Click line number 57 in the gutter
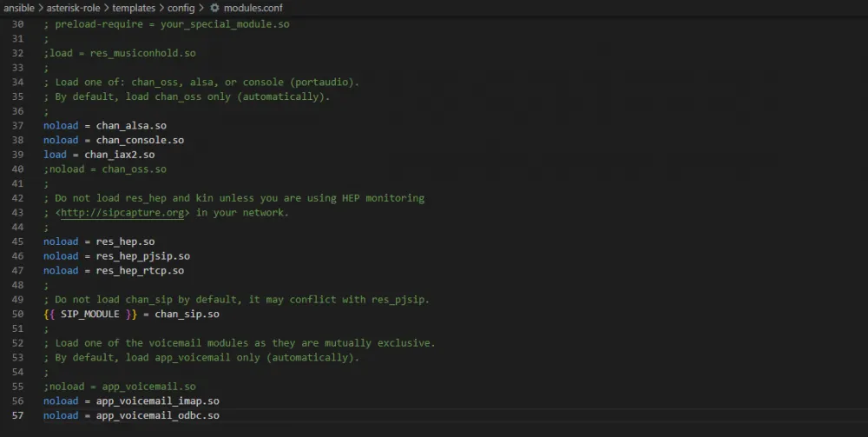 pos(17,415)
